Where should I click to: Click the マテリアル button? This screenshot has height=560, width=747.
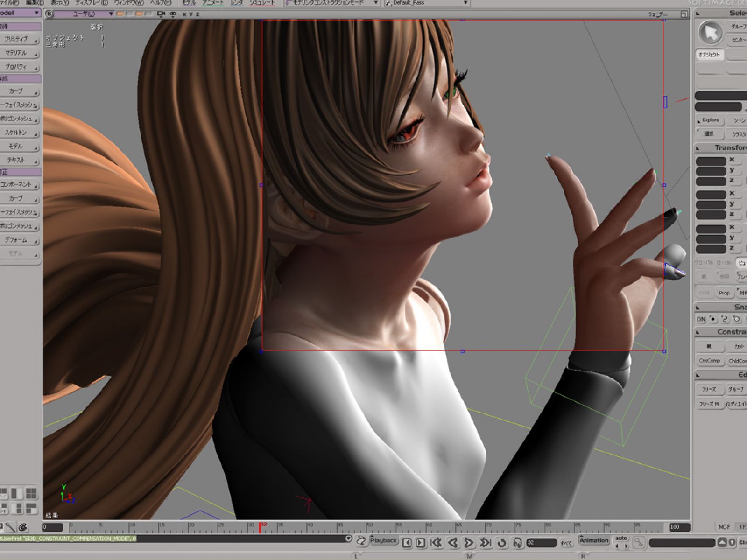pyautogui.click(x=19, y=53)
